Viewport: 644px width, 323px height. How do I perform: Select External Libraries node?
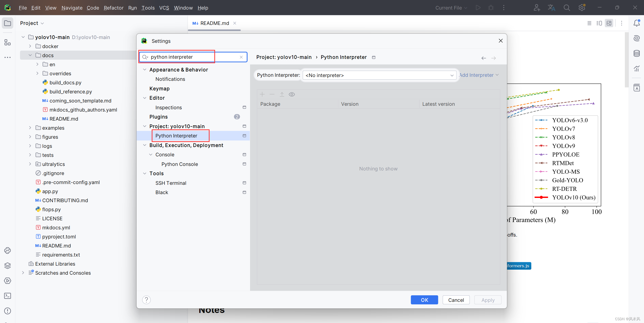55,264
